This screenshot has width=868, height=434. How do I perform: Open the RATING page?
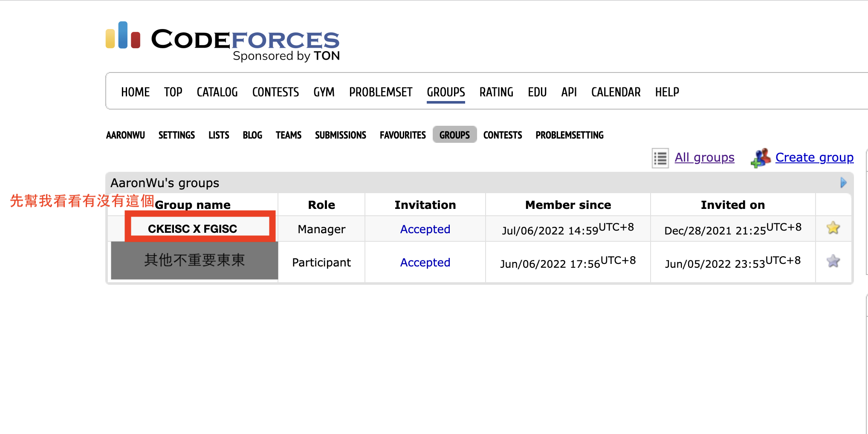(x=496, y=92)
